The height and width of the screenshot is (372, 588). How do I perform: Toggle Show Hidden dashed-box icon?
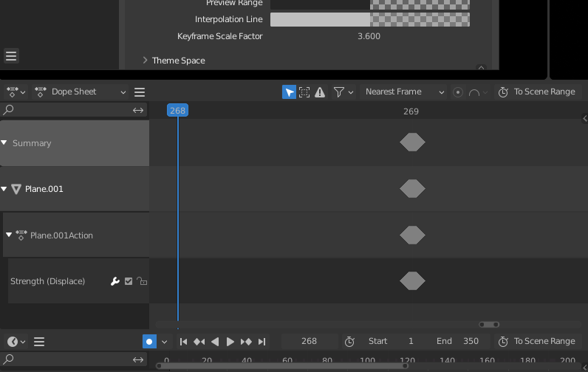tap(304, 92)
